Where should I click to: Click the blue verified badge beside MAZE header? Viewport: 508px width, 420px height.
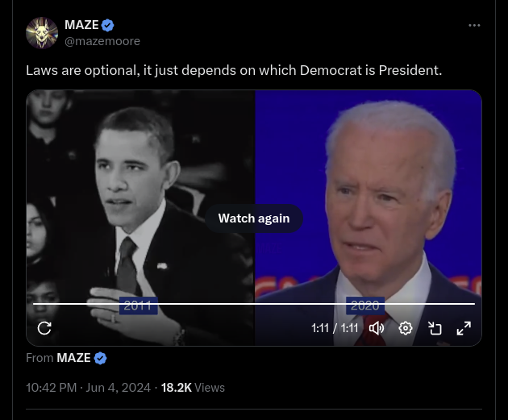pyautogui.click(x=107, y=25)
